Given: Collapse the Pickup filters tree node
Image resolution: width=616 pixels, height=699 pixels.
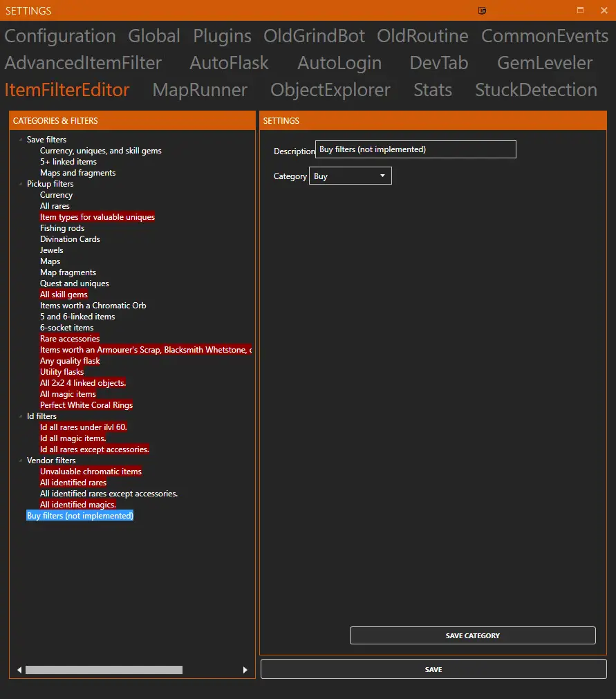Looking at the screenshot, I should coord(21,184).
